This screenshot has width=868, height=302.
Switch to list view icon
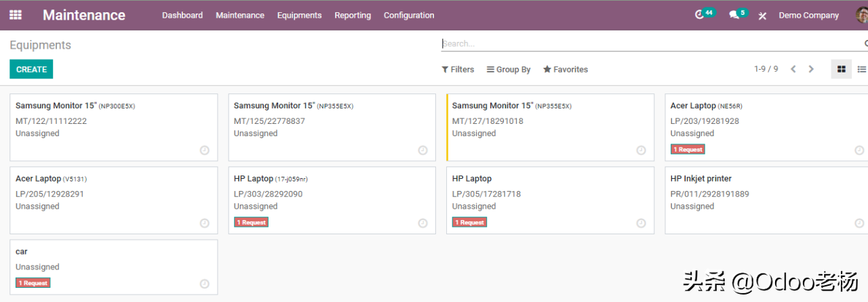861,69
